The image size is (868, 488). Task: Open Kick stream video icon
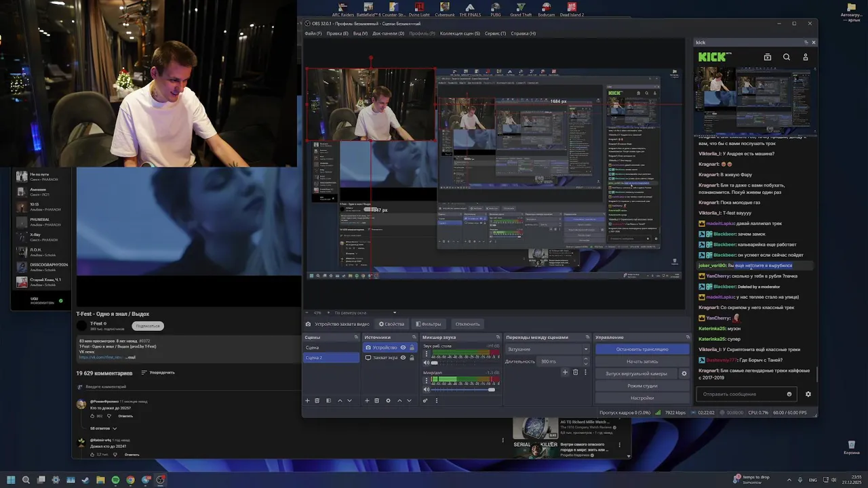[x=768, y=58]
